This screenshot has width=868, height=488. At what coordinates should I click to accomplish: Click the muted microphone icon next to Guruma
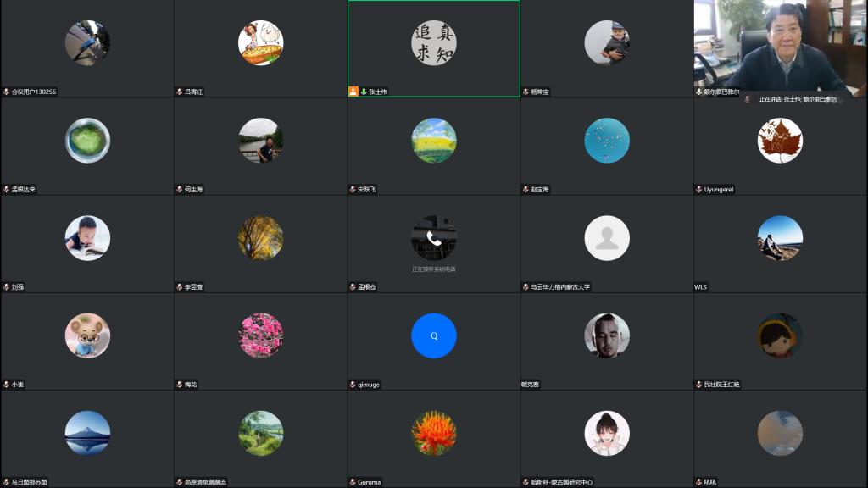click(353, 482)
